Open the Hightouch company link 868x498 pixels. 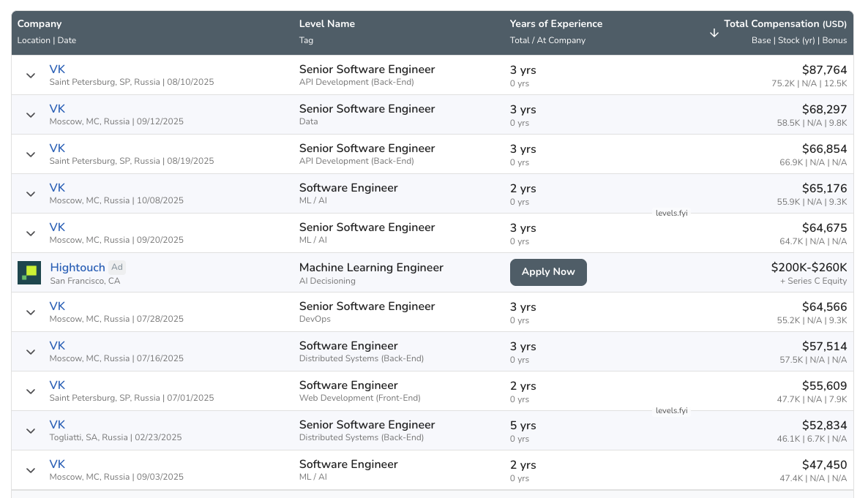tap(78, 268)
